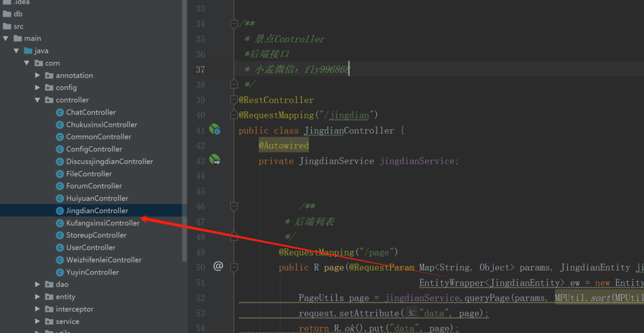644x333 pixels.
Task: Click the controller package icon
Action: coord(49,100)
